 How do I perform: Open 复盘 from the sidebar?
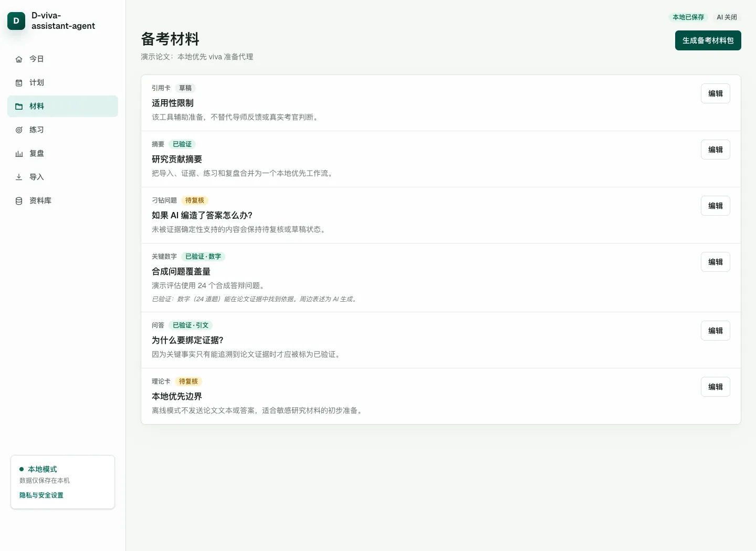(62, 153)
